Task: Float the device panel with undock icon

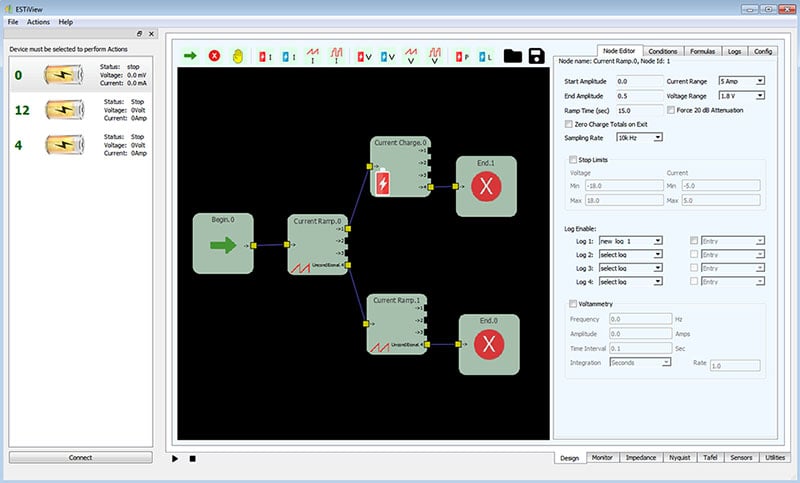Action: pos(139,34)
